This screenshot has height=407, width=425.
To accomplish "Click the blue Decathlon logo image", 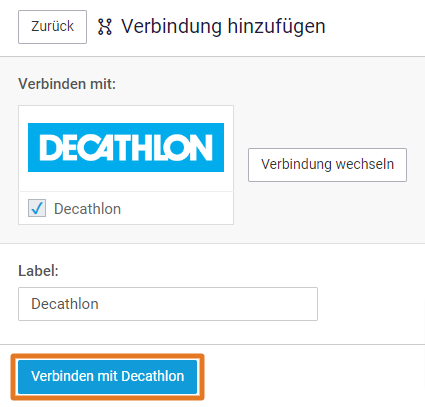I will (126, 147).
